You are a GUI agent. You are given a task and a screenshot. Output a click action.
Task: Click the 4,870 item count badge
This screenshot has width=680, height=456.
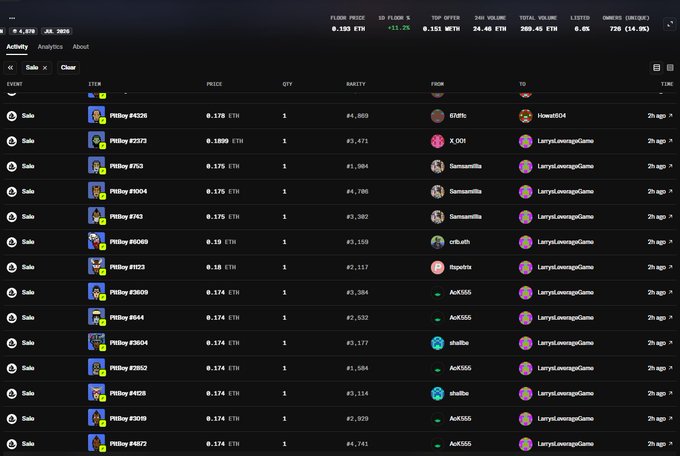[x=24, y=31]
